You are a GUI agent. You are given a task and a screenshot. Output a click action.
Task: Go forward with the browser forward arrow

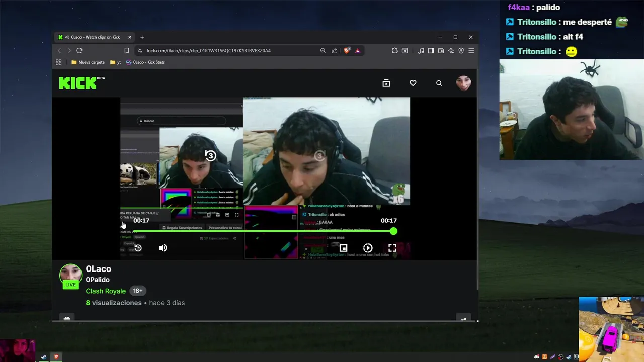click(69, 51)
